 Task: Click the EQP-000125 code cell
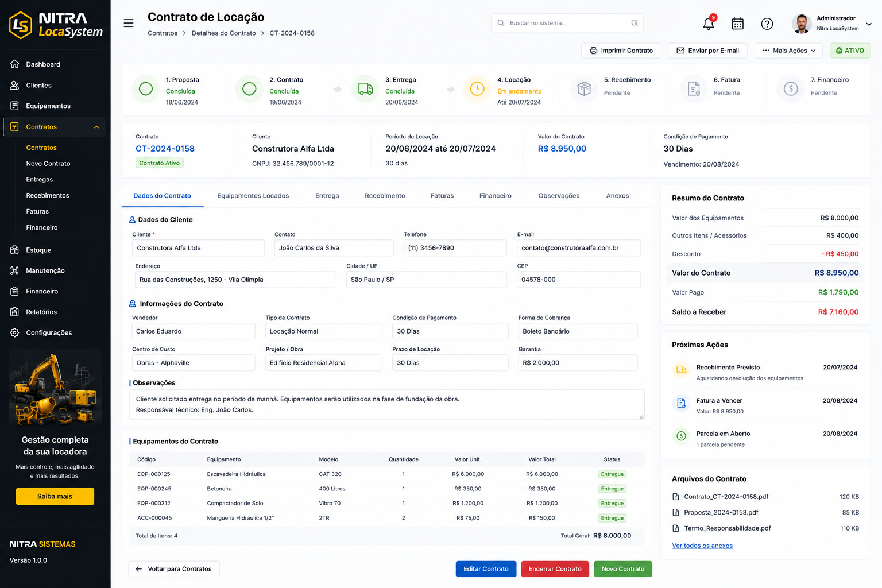tap(153, 474)
